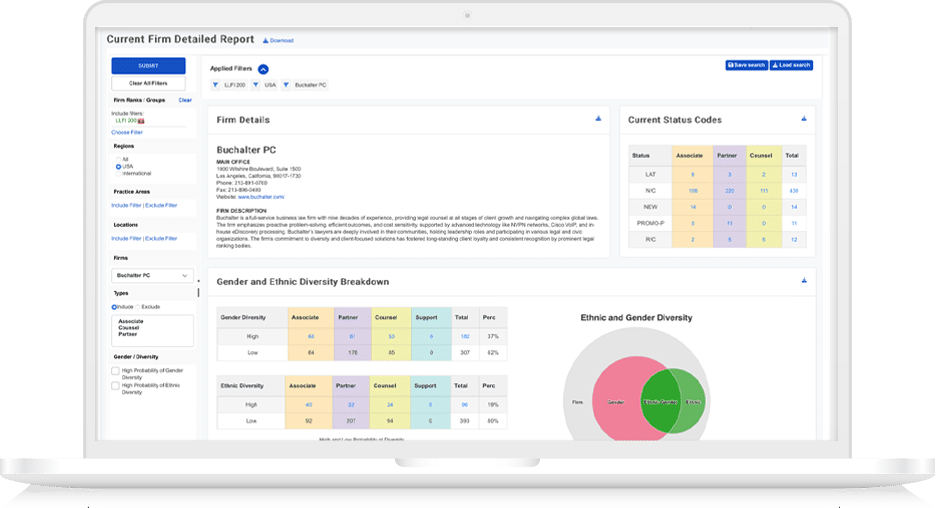Click the funnel icon next to USA
Screen dimensions: 936x508
[x=255, y=85]
